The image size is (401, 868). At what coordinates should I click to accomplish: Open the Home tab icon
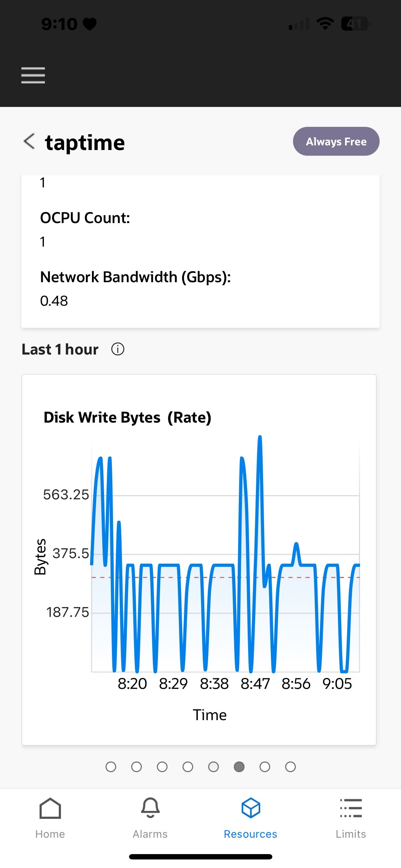pyautogui.click(x=50, y=808)
